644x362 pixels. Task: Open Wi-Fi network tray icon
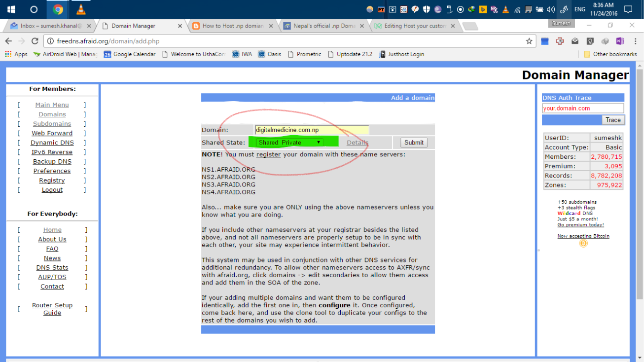(517, 9)
